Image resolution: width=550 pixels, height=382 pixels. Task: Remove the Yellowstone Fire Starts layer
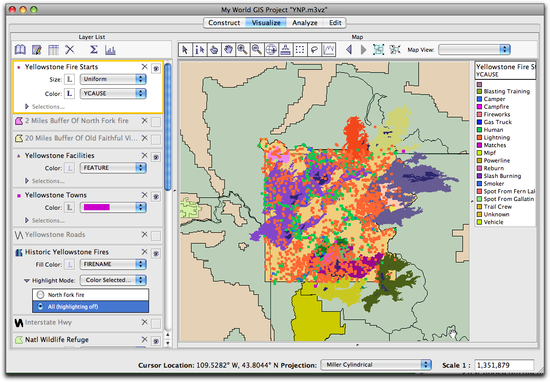point(144,67)
